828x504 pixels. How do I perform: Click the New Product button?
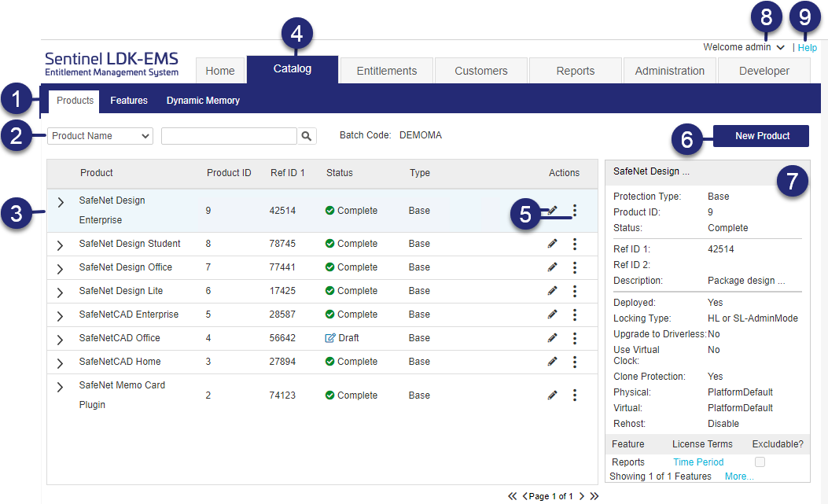click(761, 136)
